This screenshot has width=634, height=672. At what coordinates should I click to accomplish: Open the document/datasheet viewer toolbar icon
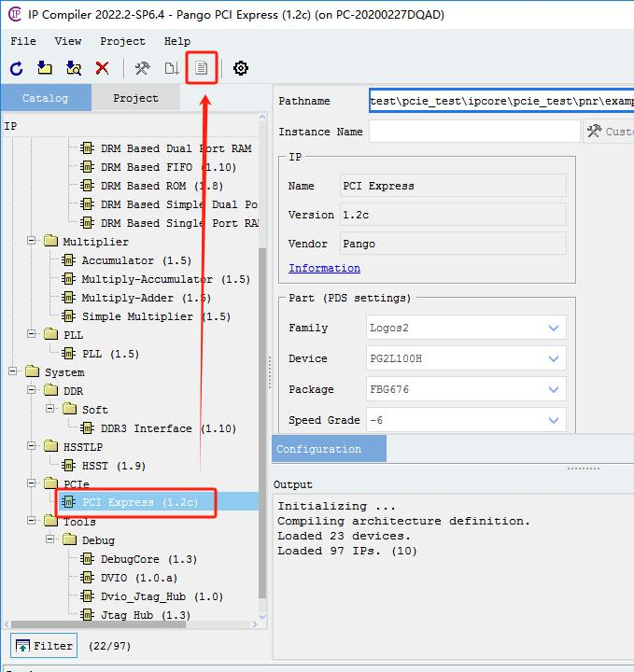201,68
